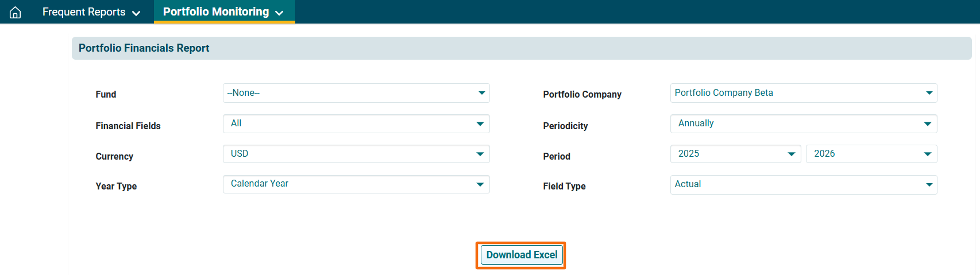Click the Portfolio Company label text
The image size is (980, 275).
click(x=582, y=94)
